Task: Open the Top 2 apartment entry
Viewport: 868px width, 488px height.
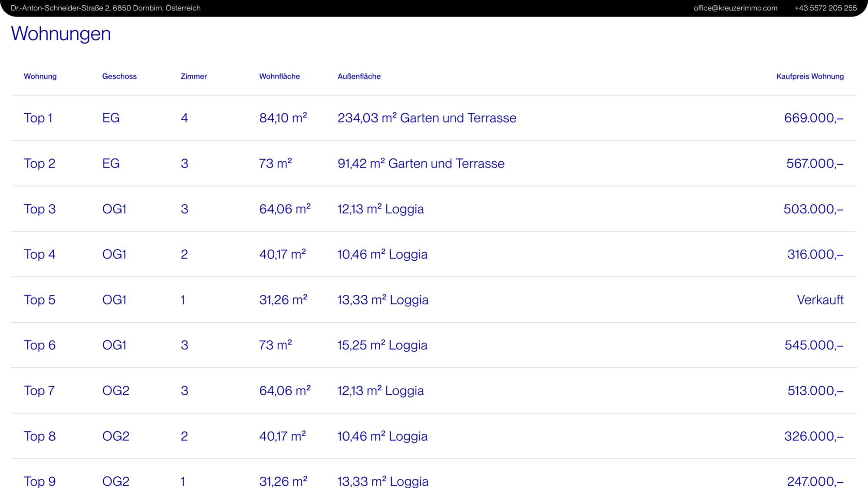Action: (39, 164)
